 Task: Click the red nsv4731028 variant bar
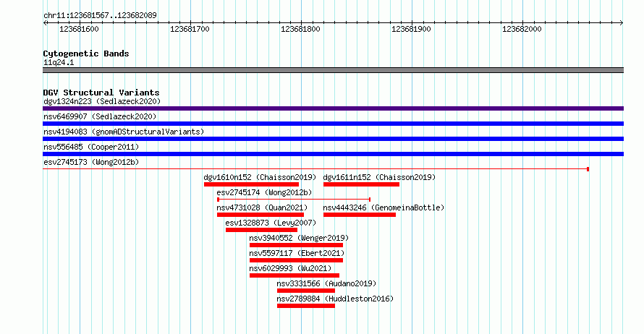260,215
